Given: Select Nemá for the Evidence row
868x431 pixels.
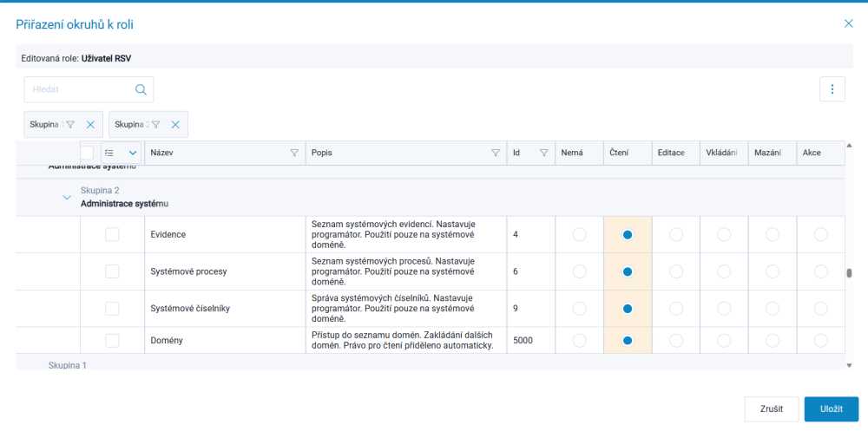Looking at the screenshot, I should (x=579, y=235).
